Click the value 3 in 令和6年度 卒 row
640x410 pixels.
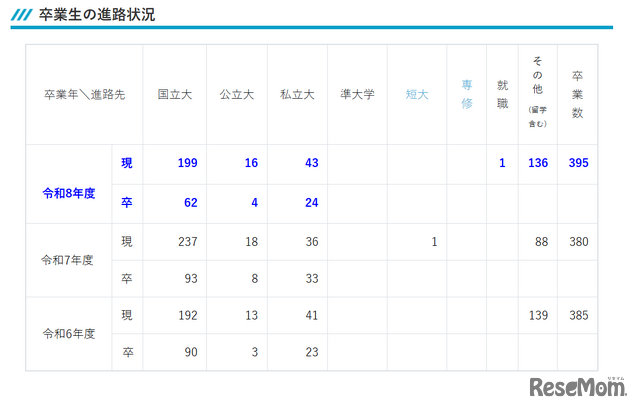point(255,352)
